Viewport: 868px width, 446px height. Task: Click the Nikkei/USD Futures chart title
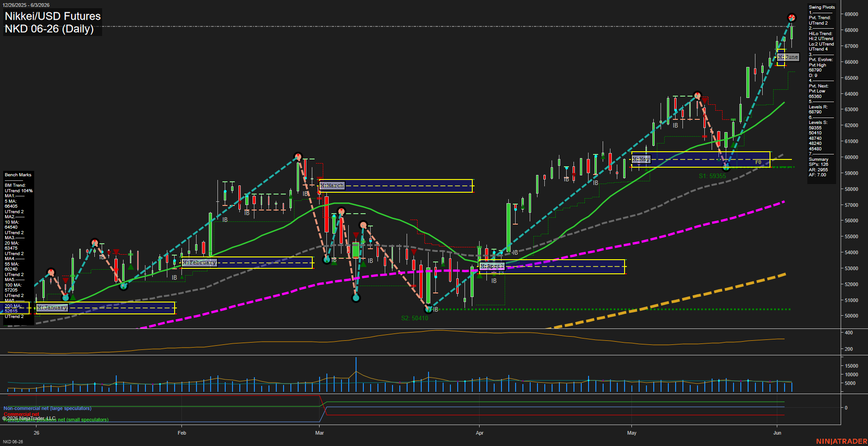point(52,16)
